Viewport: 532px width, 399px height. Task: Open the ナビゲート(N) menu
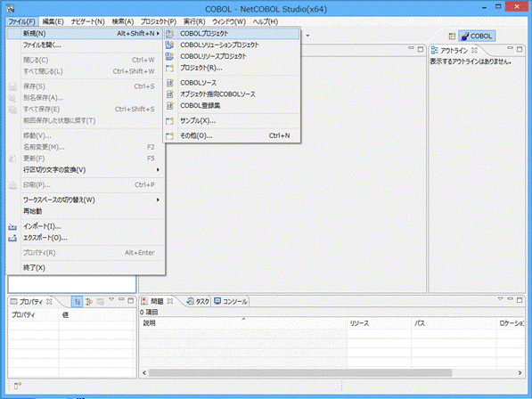[x=87, y=21]
